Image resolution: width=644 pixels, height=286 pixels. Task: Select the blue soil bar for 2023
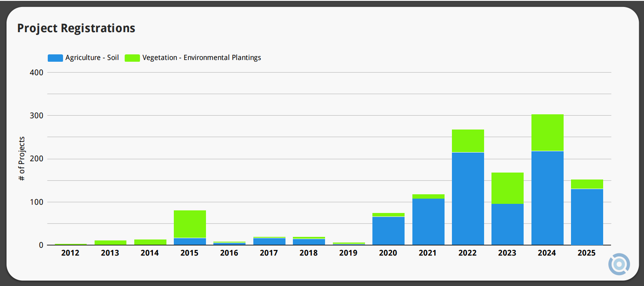pos(507,224)
